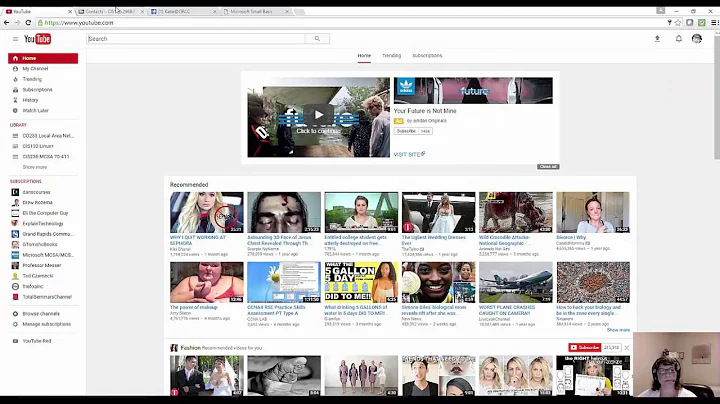Subscribe to adidas Originals
720x404 pixels.
pos(406,131)
